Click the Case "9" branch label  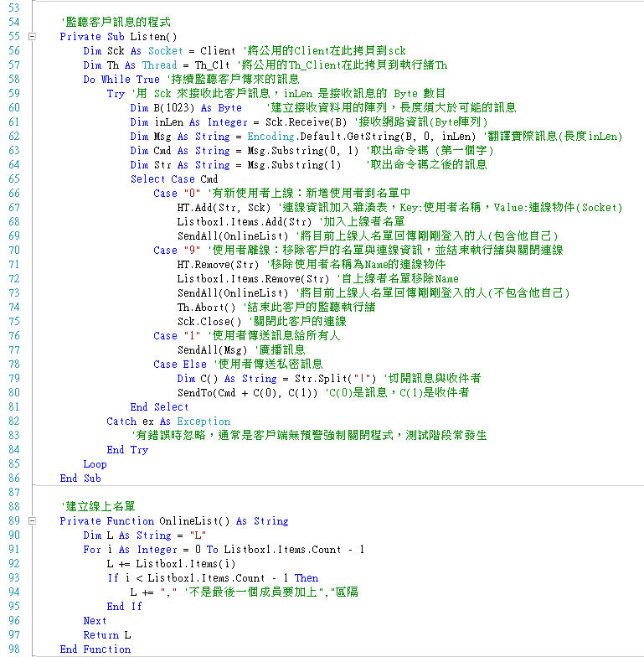point(178,251)
